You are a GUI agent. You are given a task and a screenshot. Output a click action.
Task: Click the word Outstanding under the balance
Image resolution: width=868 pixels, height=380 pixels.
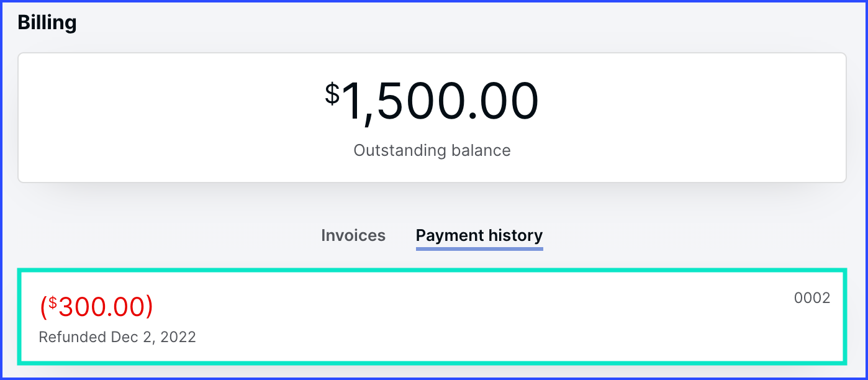[x=400, y=150]
